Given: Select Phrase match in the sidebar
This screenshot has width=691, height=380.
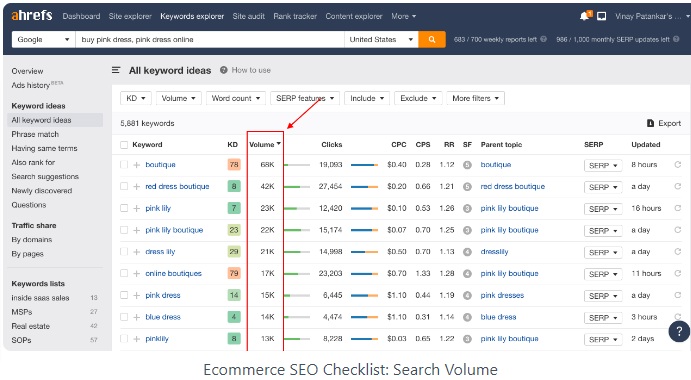Looking at the screenshot, I should coord(35,134).
